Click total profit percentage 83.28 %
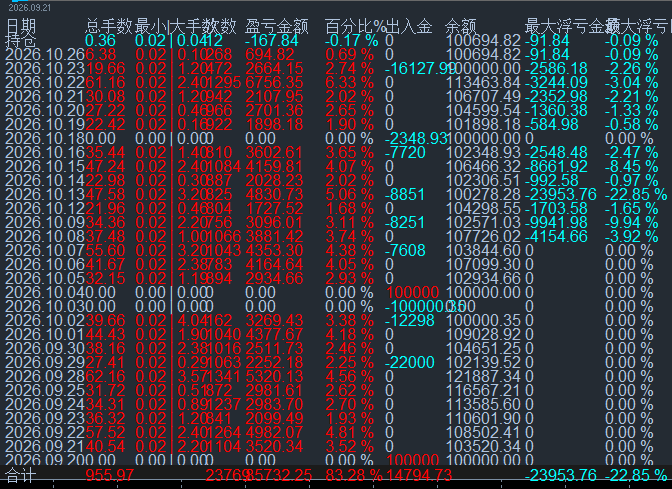Image resolution: width=672 pixels, height=489 pixels. [354, 475]
